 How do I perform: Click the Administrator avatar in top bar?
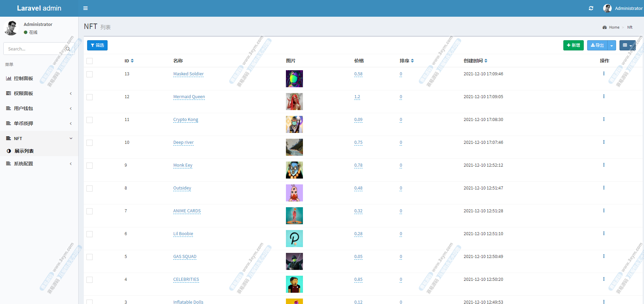click(x=607, y=8)
